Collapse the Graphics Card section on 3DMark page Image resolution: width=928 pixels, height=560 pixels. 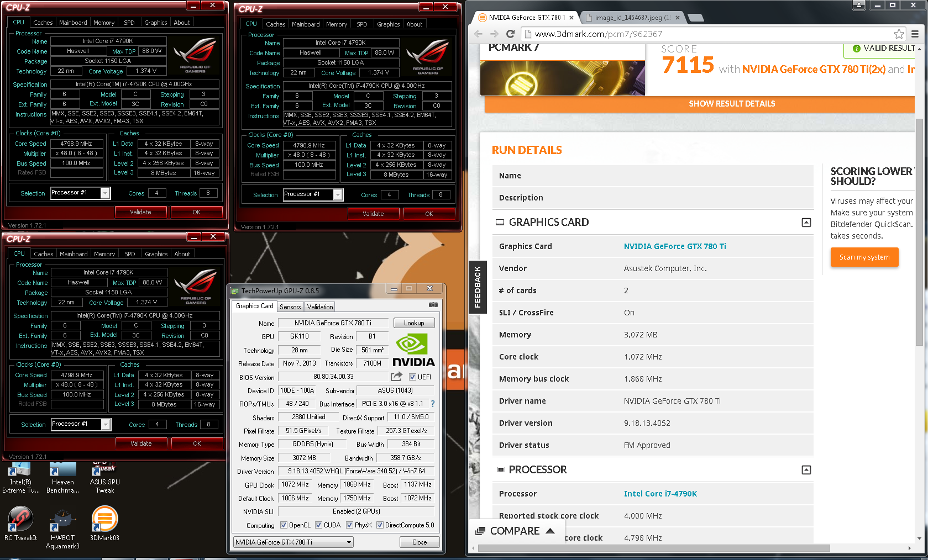coord(806,222)
